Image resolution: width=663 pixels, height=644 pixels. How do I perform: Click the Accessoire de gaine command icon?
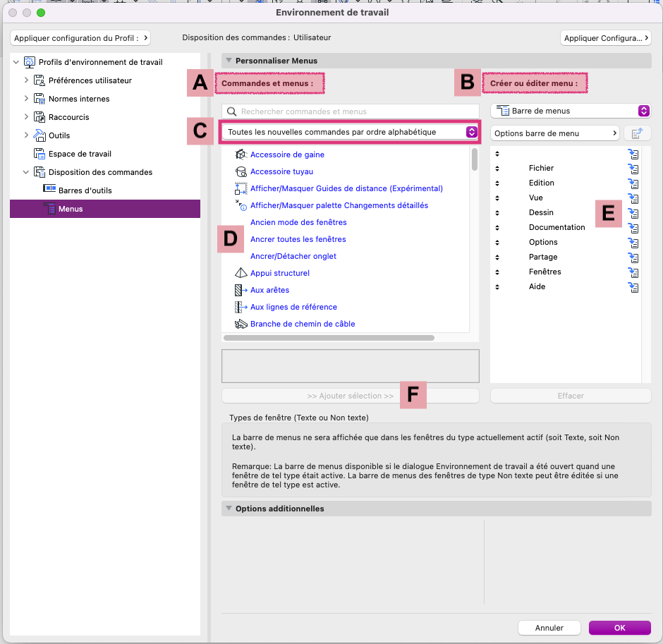point(241,154)
